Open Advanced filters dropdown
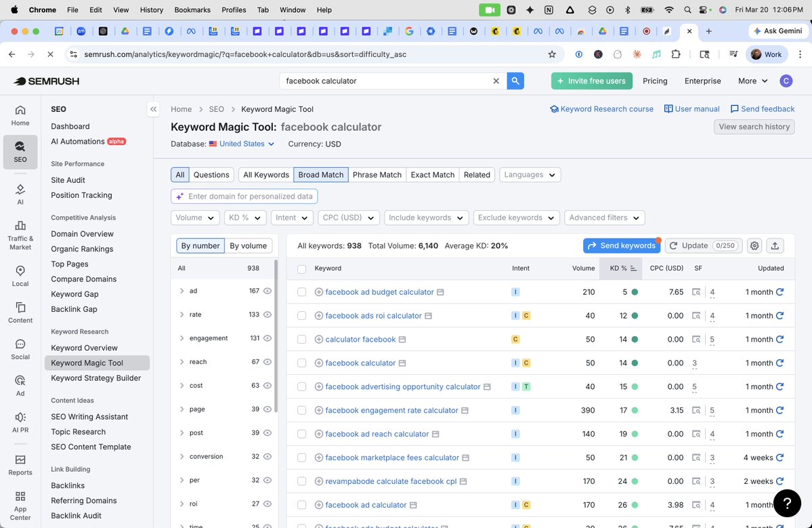This screenshot has height=528, width=812. click(605, 218)
